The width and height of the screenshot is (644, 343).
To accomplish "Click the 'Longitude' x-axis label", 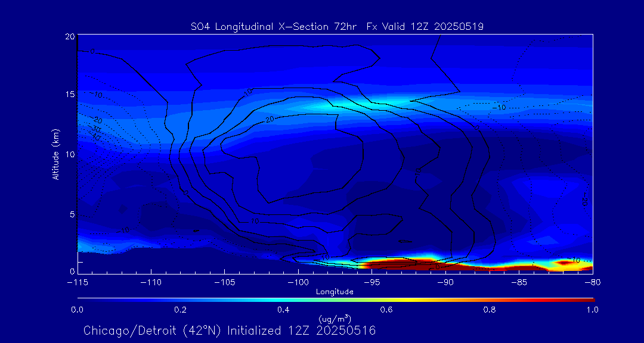I will tap(335, 292).
